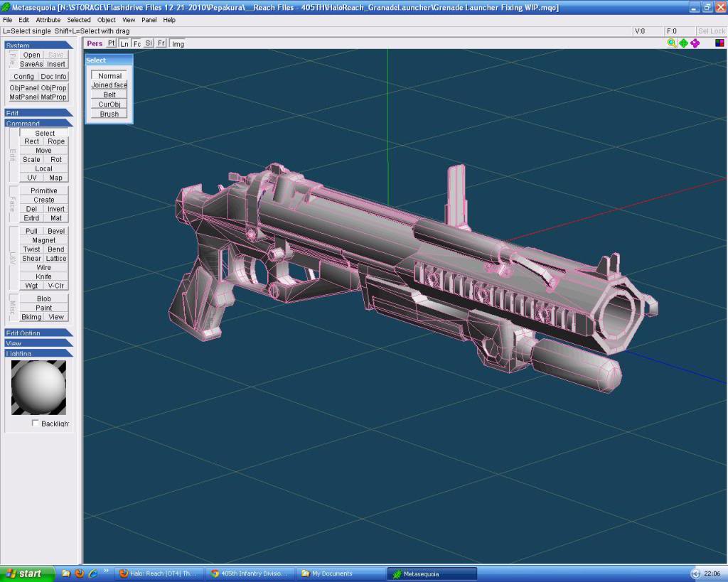Click the system tray icon beside the clock
Screen dimensions: 728x582
695,574
